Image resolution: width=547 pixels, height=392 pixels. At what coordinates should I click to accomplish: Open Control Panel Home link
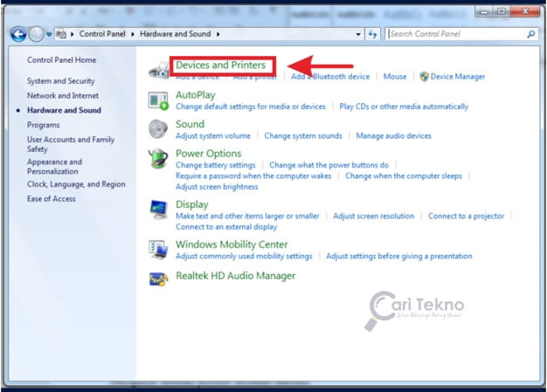(62, 60)
